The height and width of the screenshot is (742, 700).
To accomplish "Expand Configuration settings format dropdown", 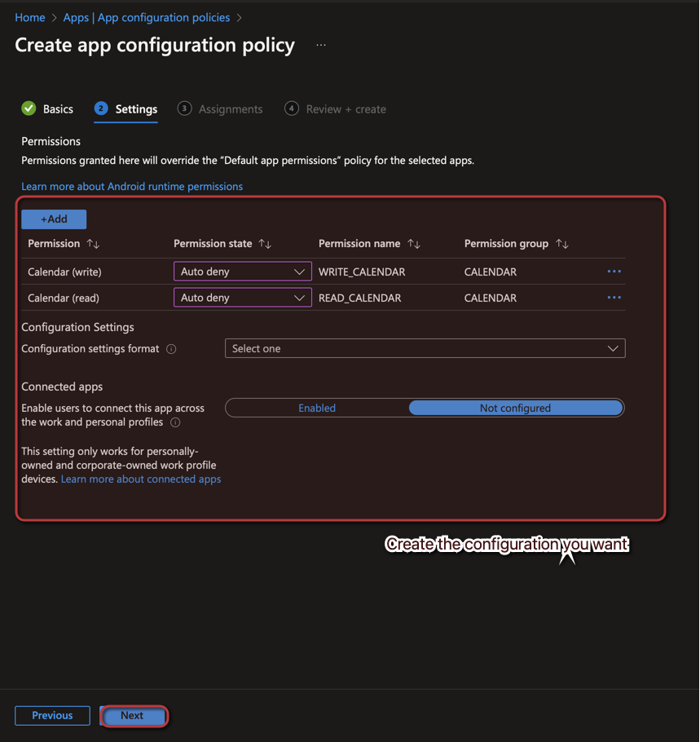I will pyautogui.click(x=425, y=349).
